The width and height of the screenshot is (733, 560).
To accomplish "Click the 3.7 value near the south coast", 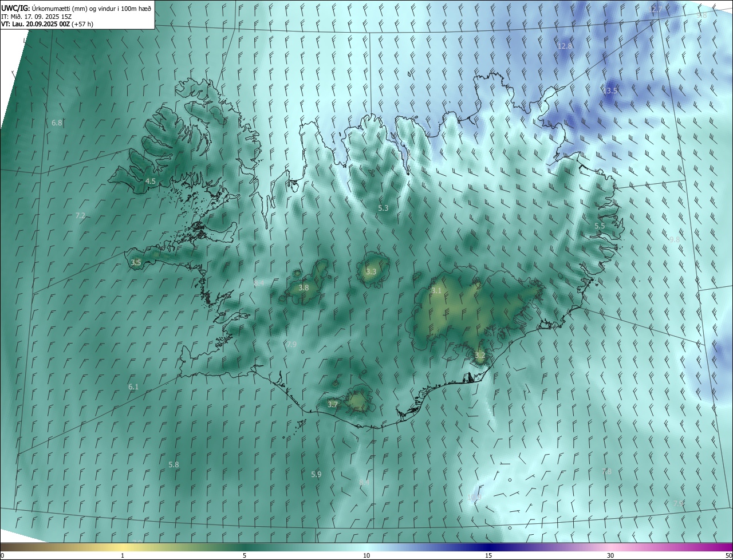I will (x=333, y=404).
